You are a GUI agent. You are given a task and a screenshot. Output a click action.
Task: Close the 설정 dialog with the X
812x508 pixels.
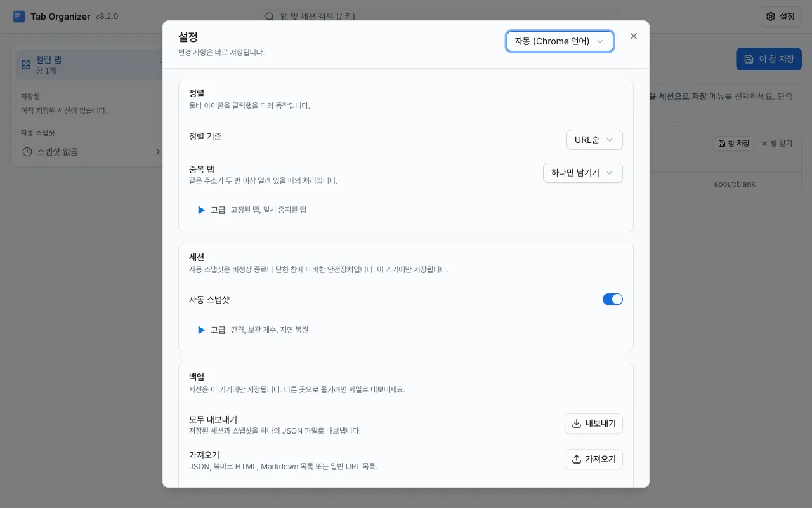pos(633,36)
